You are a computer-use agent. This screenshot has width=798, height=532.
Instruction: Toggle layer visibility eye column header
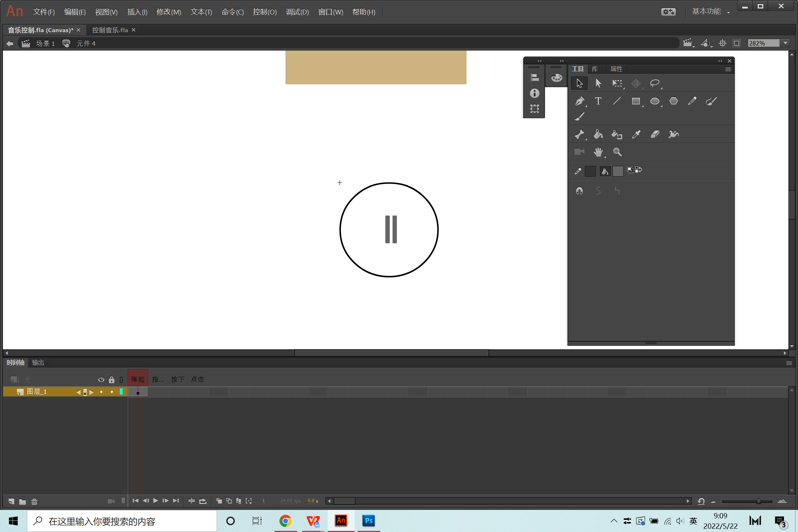click(x=101, y=380)
